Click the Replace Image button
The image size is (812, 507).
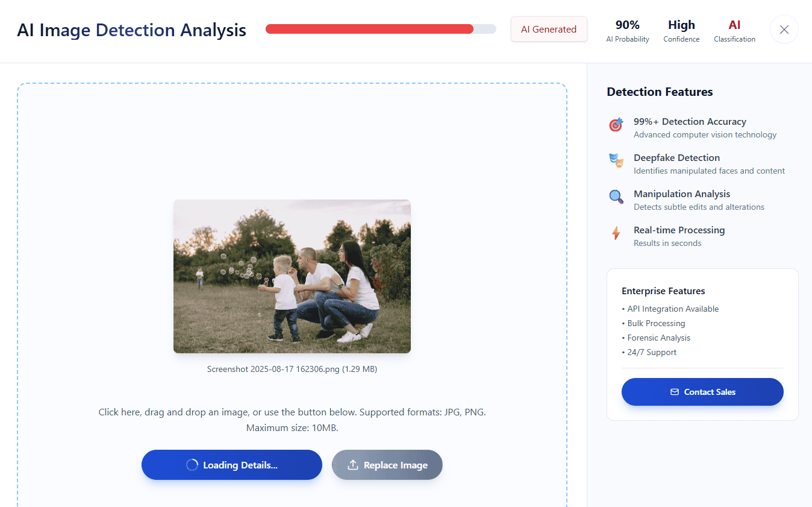pos(387,465)
